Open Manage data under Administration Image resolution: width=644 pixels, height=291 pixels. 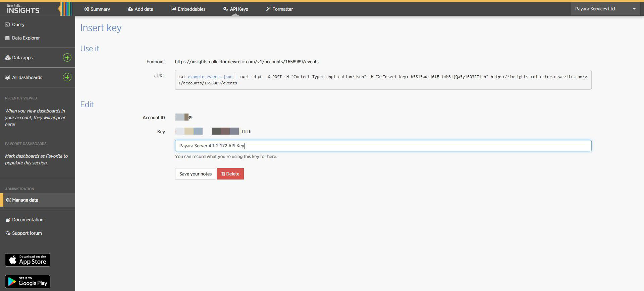click(25, 200)
